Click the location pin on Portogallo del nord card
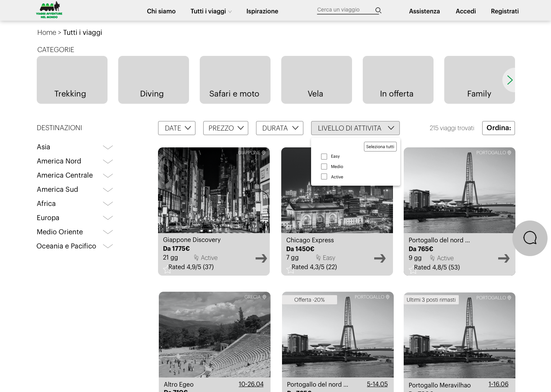 pyautogui.click(x=509, y=152)
